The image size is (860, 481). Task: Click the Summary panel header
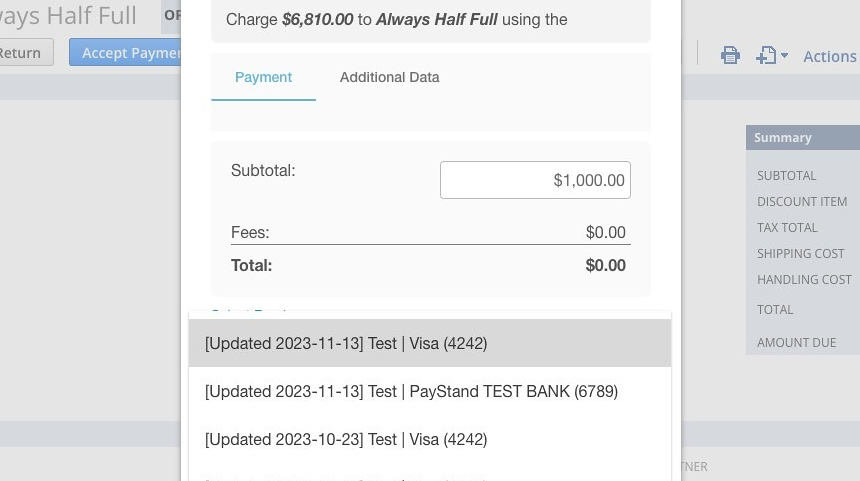[x=803, y=138]
